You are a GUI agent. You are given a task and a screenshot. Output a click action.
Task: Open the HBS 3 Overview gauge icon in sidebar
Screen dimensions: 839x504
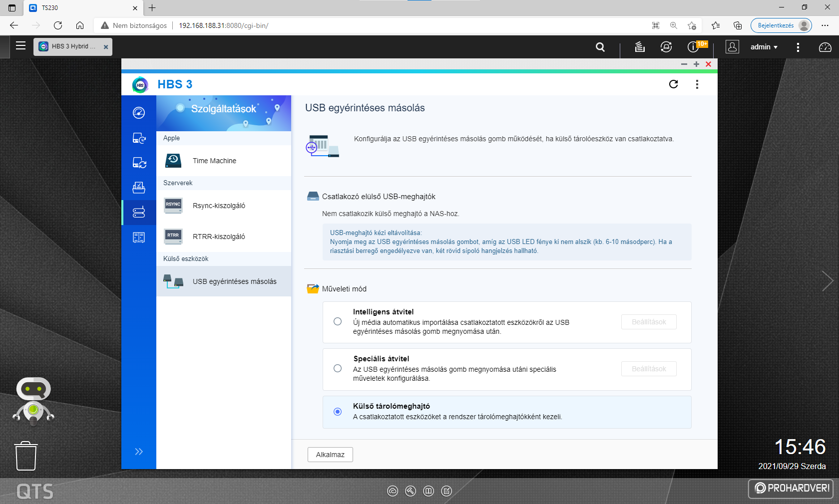coord(139,113)
